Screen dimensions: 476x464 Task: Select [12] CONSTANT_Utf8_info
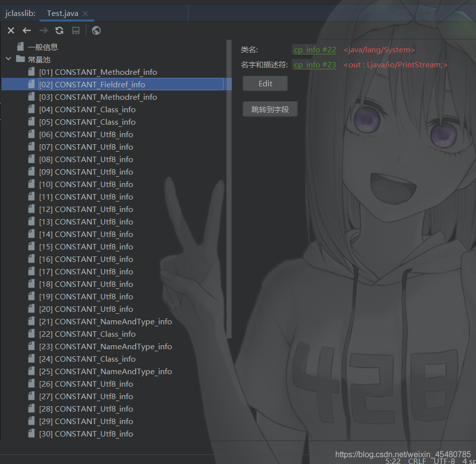pos(86,210)
